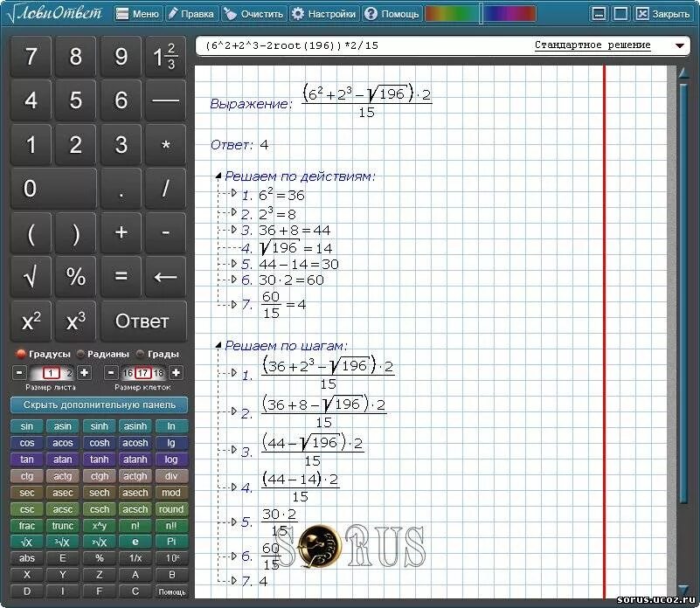700x608 pixels.
Task: Click the fraction bar key next to 6
Action: (x=165, y=100)
